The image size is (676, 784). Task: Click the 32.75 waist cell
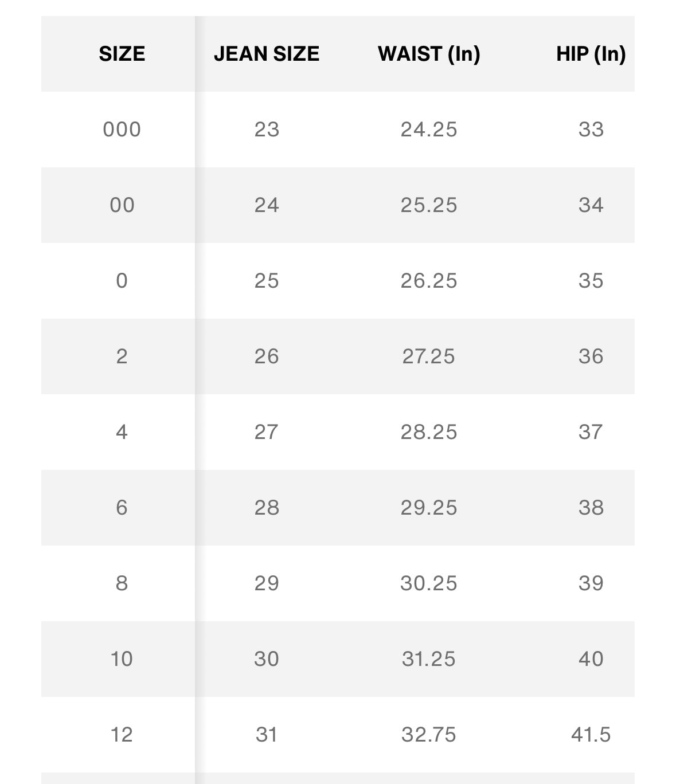pos(429,735)
